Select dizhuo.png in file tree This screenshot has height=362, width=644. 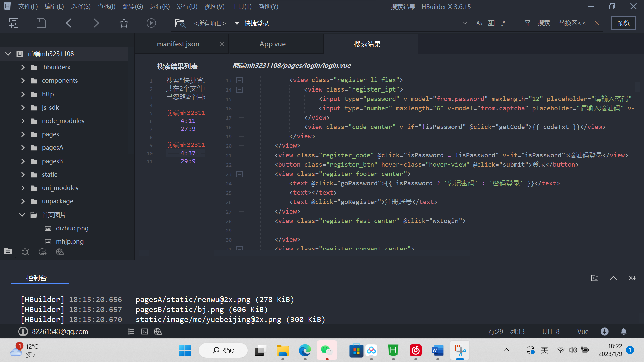(x=72, y=228)
